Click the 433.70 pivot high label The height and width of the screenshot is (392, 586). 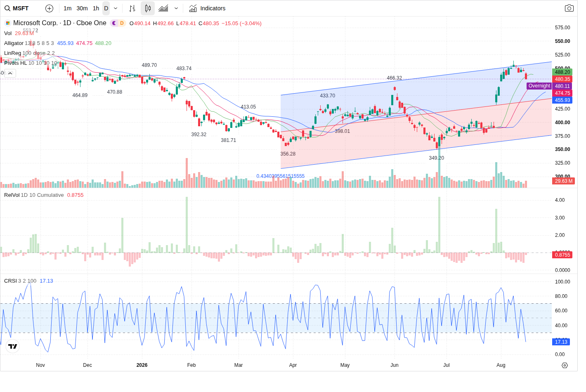click(328, 96)
